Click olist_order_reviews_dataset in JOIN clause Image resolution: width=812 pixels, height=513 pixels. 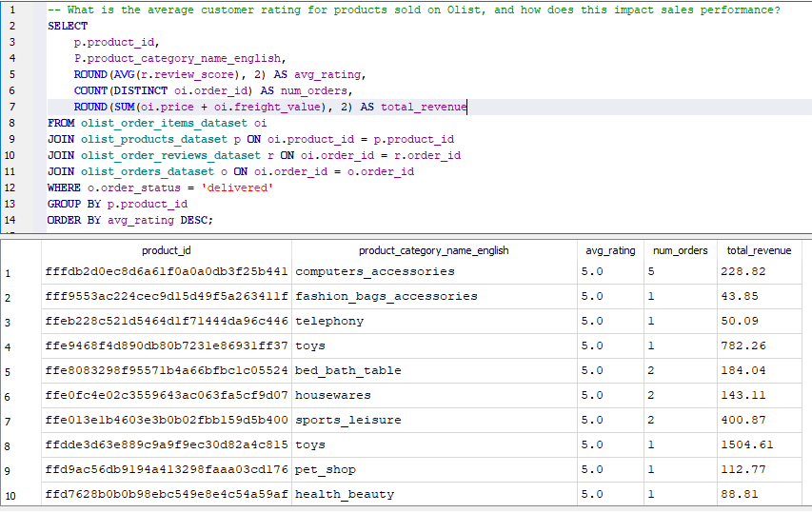(171, 155)
